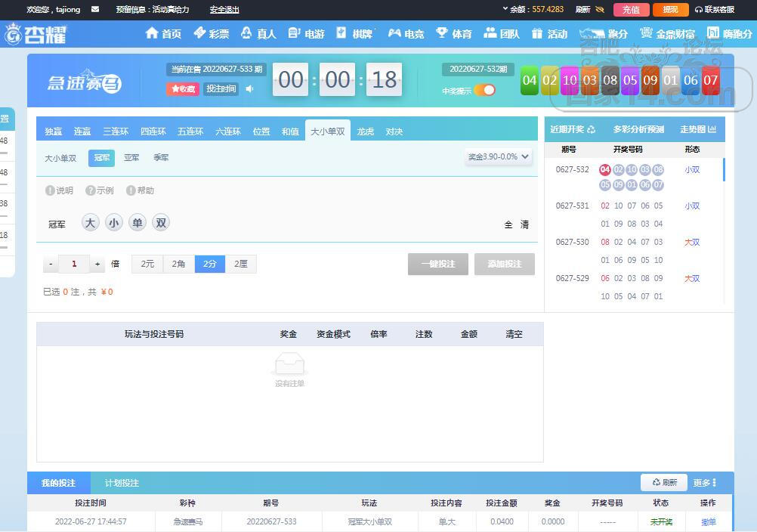This screenshot has width=757, height=532.
Task: Toggle the 中奖提示 switch
Action: (484, 91)
